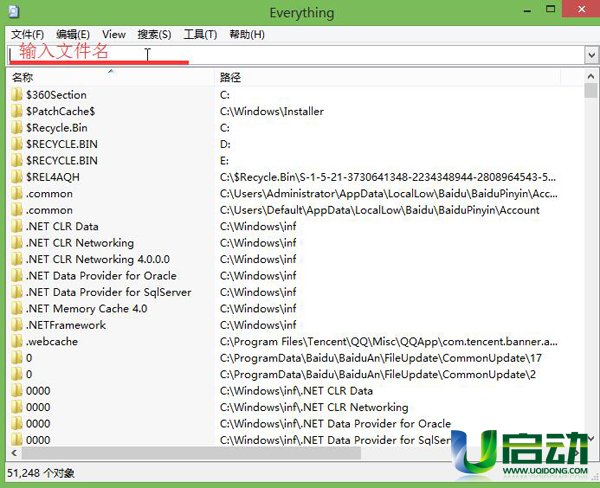The height and width of the screenshot is (488, 600).
Task: Select the $REL4AQH folder icon
Action: [x=16, y=177]
